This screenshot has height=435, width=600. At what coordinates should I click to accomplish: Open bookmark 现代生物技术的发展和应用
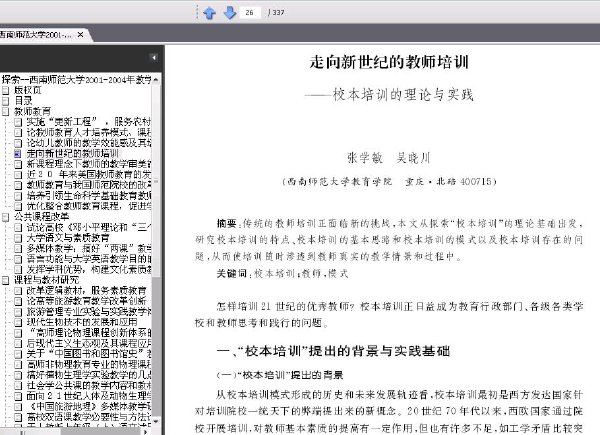82,322
